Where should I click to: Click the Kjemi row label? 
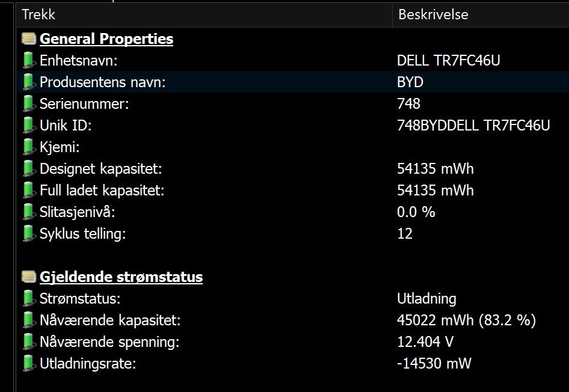60,147
